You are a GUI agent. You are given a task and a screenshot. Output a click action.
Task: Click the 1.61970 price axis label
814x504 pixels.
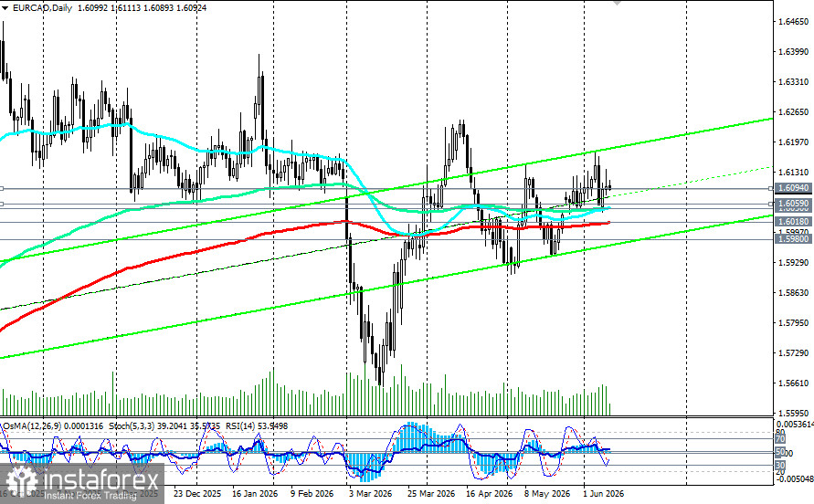(x=794, y=142)
